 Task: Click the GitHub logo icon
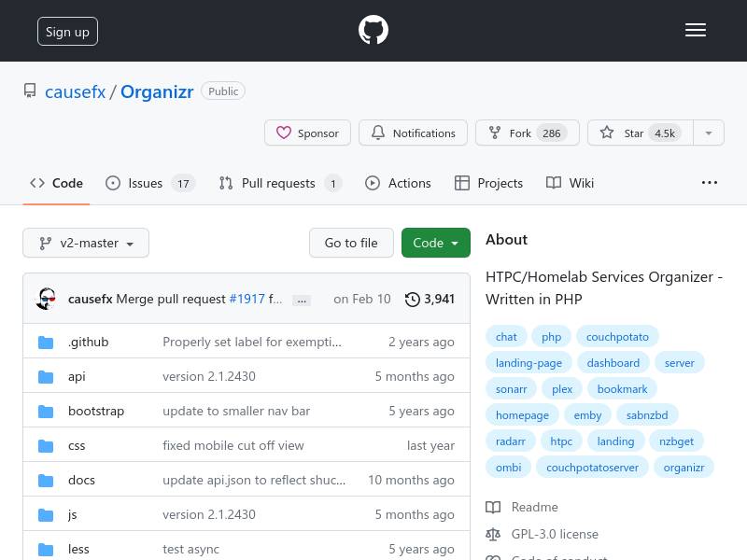coord(373,30)
